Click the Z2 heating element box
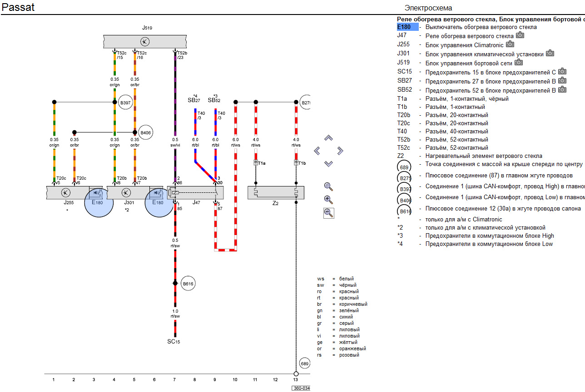 (x=276, y=192)
